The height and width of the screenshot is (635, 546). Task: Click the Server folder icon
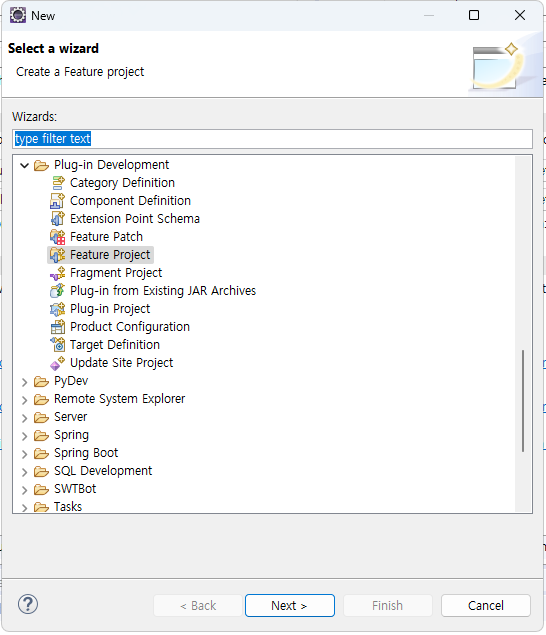pos(41,417)
